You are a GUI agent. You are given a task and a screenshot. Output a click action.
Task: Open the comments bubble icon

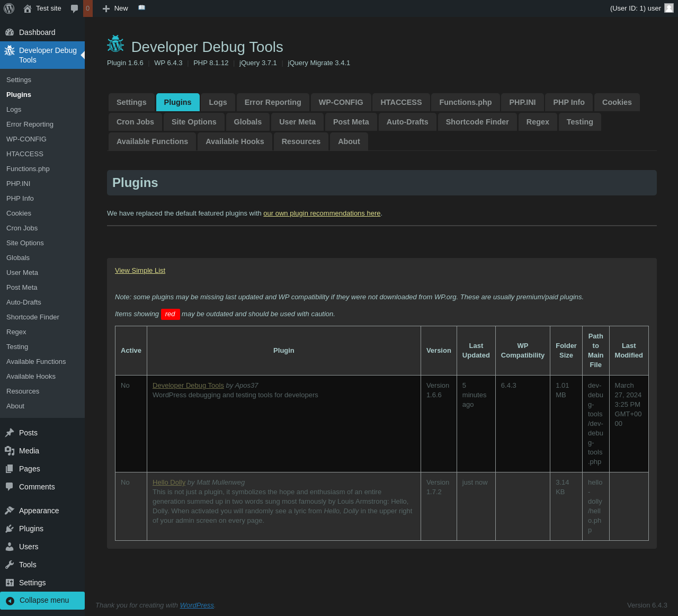75,8
